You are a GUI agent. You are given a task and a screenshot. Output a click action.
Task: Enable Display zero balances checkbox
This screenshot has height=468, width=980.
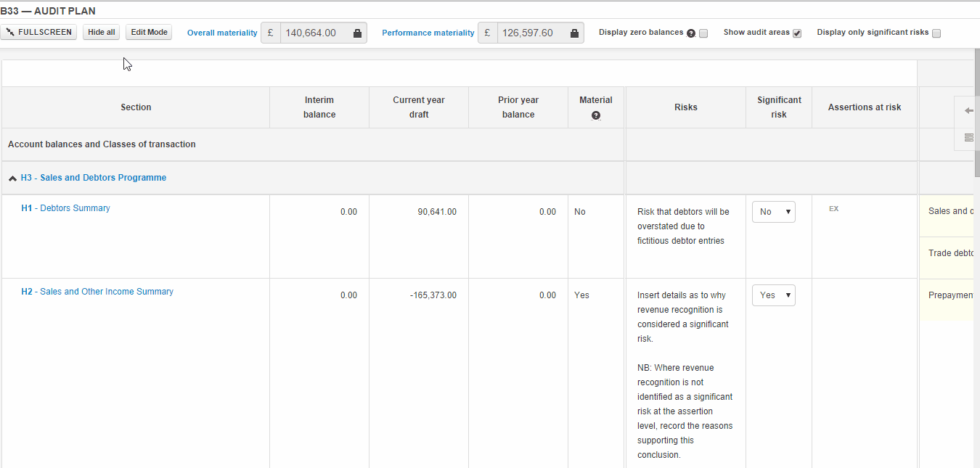tap(703, 33)
